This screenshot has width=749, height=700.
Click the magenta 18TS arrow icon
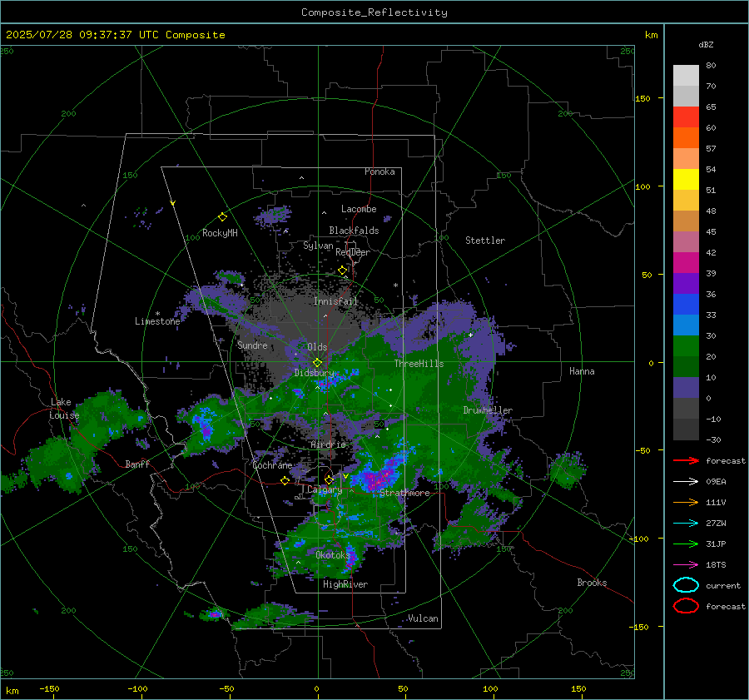pos(686,565)
